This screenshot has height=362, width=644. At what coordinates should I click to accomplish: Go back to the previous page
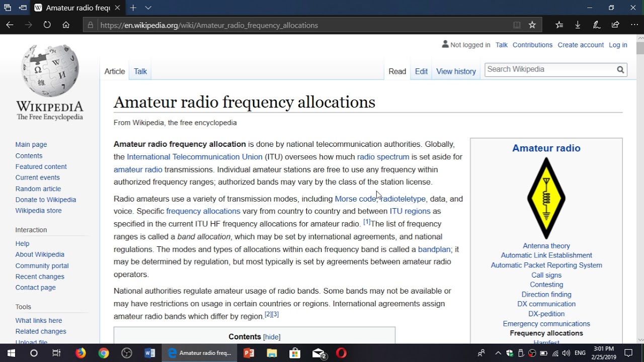tap(10, 25)
